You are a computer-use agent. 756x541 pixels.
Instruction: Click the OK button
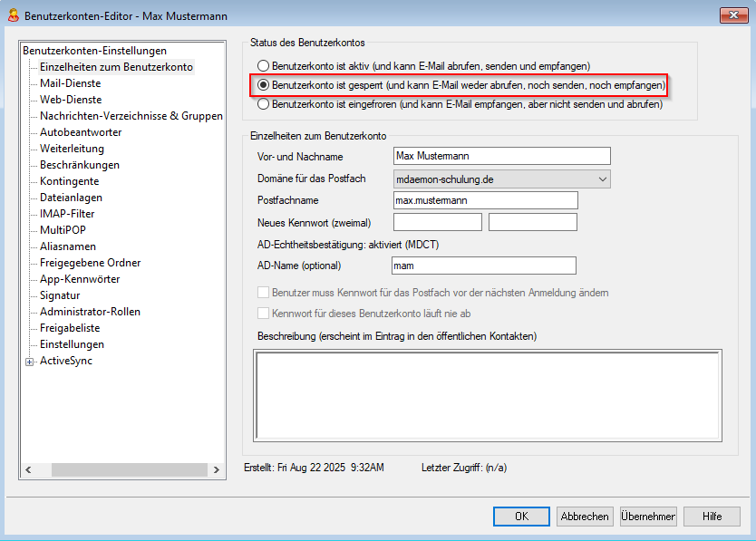pyautogui.click(x=521, y=517)
